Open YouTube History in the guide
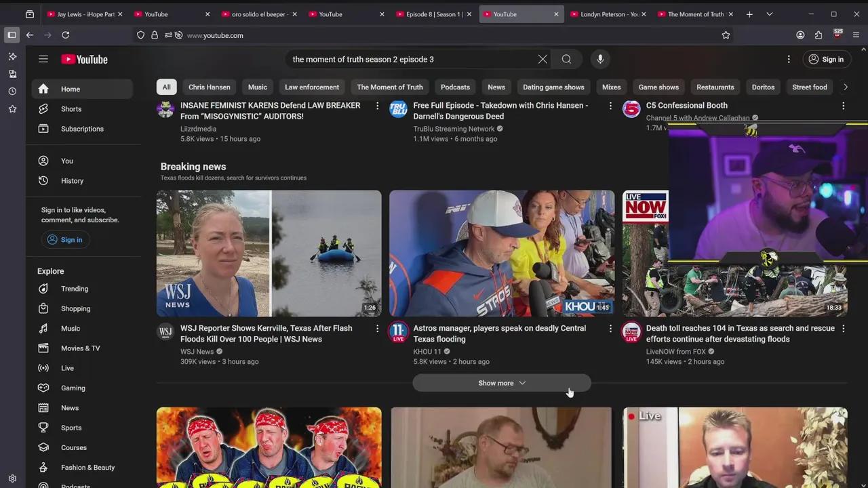This screenshot has height=488, width=868. 82,181
